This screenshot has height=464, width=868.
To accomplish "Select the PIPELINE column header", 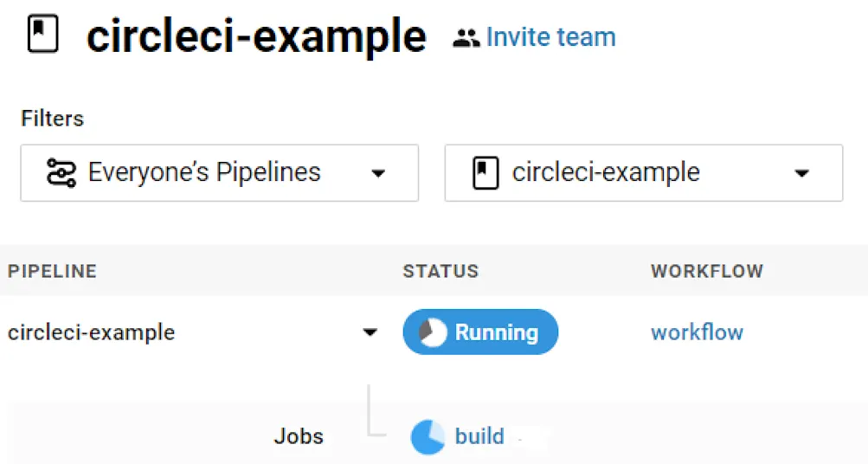I will pyautogui.click(x=52, y=271).
